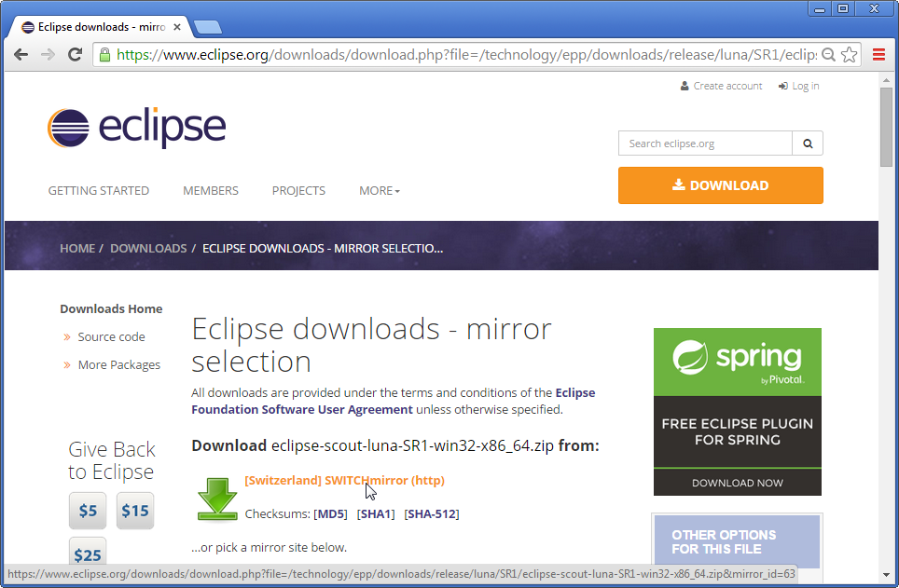Donate with the $5 button
Viewport: 899px width, 588px height.
point(88,511)
